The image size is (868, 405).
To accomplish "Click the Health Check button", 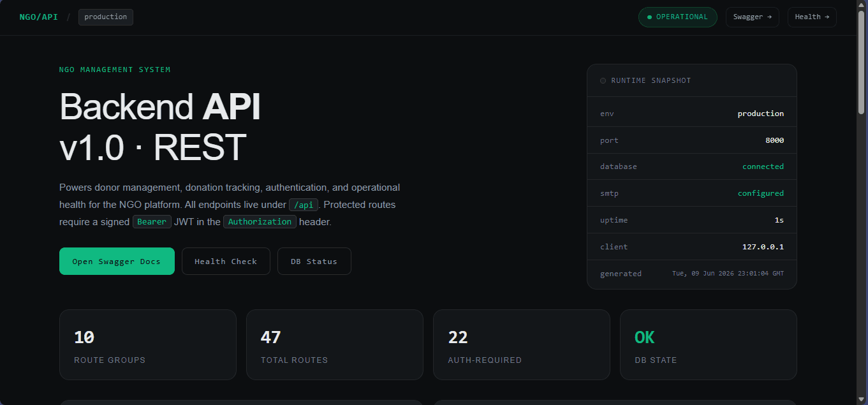I will 226,261.
